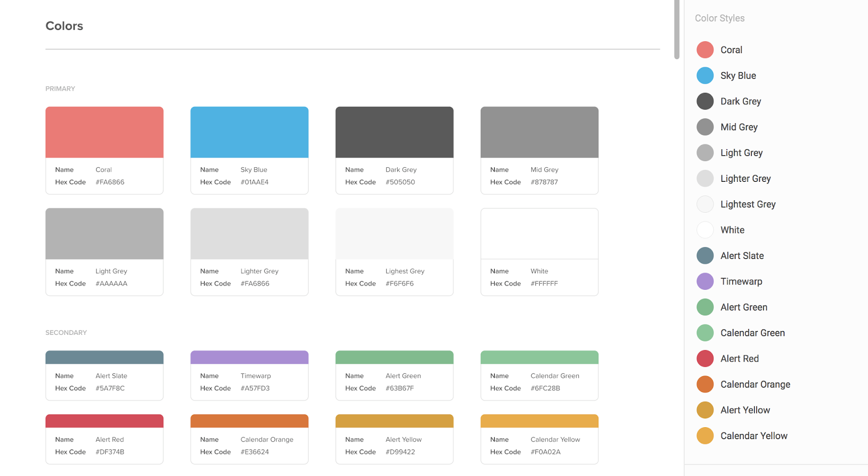Click the Mid Grey card's color block

click(x=539, y=132)
